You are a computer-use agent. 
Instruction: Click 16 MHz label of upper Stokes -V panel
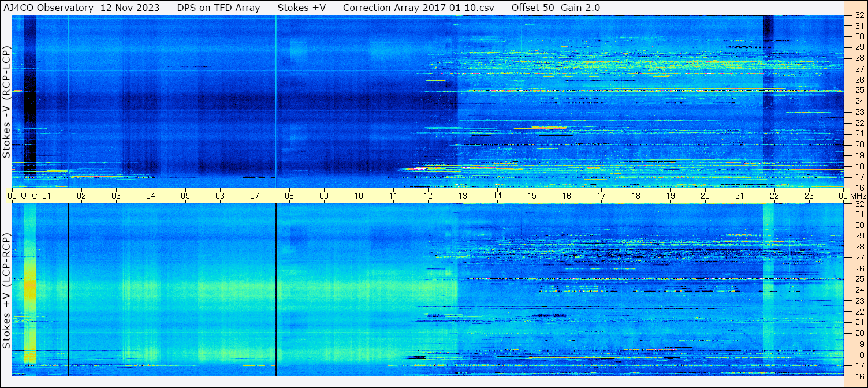point(859,188)
